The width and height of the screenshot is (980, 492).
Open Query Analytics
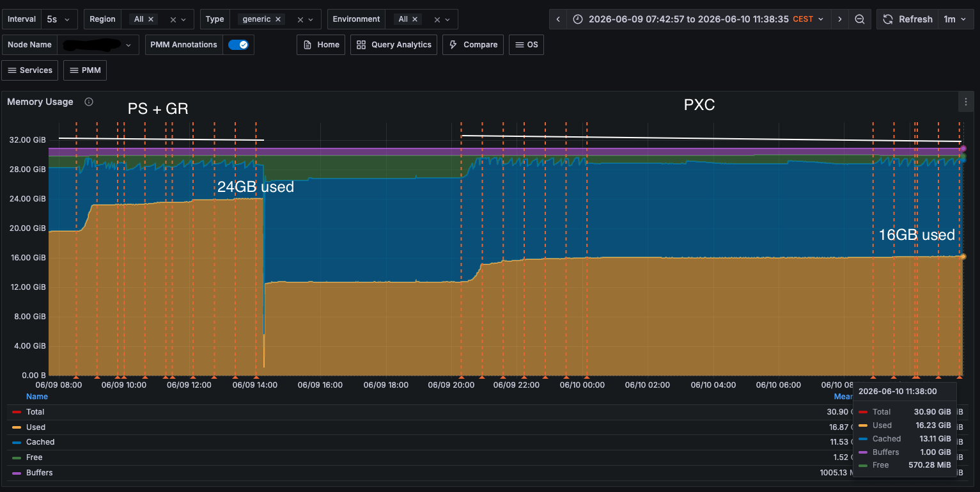[x=394, y=45]
